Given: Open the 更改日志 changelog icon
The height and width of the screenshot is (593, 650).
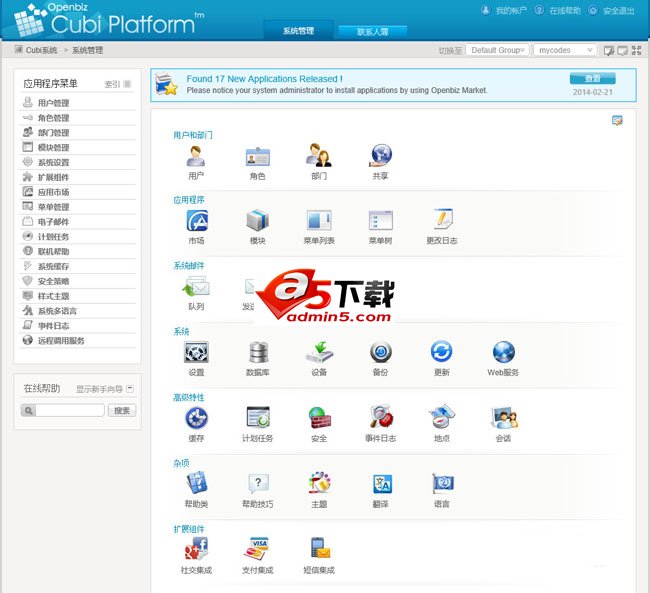Looking at the screenshot, I should coord(442,219).
